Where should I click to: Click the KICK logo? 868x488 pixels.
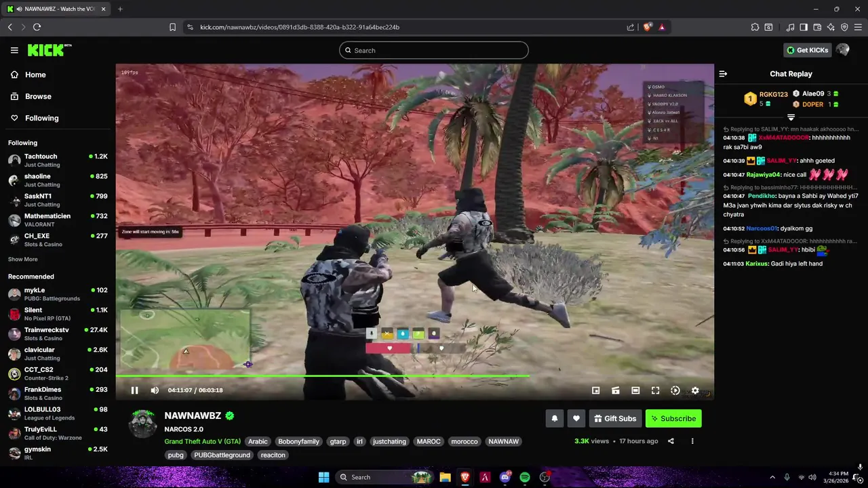[x=49, y=50]
